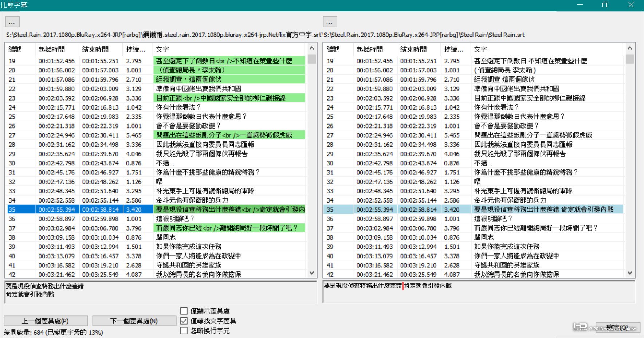Image resolution: width=644 pixels, height=338 pixels.
Task: Select right list row 目前正跟中國國家安全部的柳仁親接線
Action: (474, 98)
